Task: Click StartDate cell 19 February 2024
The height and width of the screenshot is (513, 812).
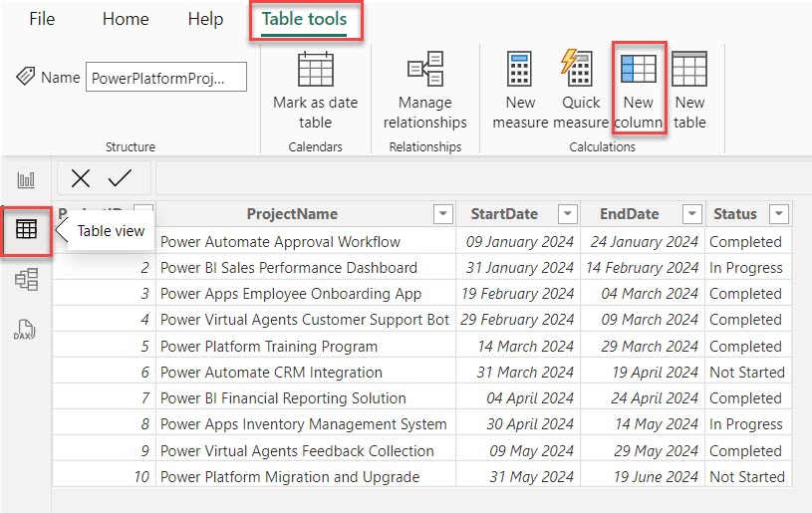Action: (518, 293)
